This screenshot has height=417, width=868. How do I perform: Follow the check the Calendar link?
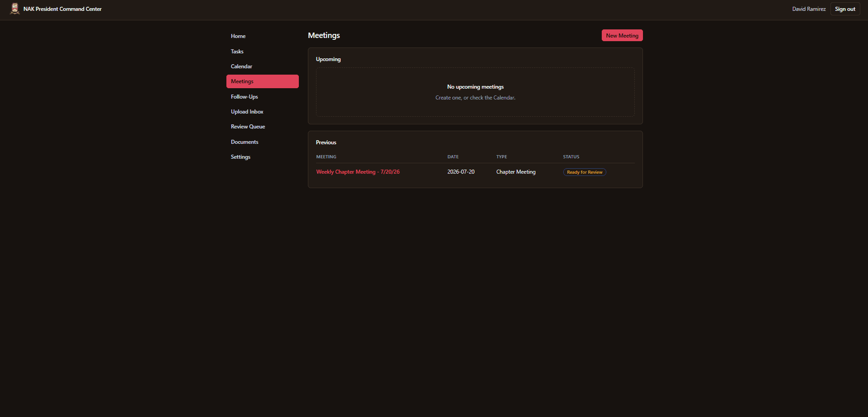(492, 98)
